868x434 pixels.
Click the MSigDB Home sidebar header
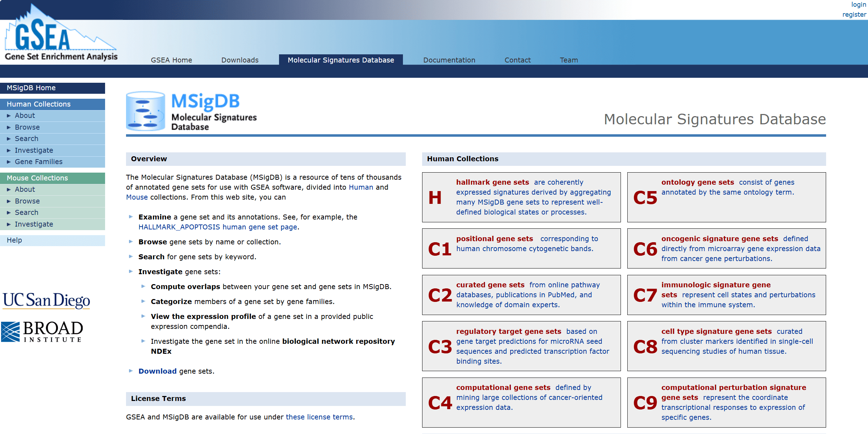(x=31, y=88)
